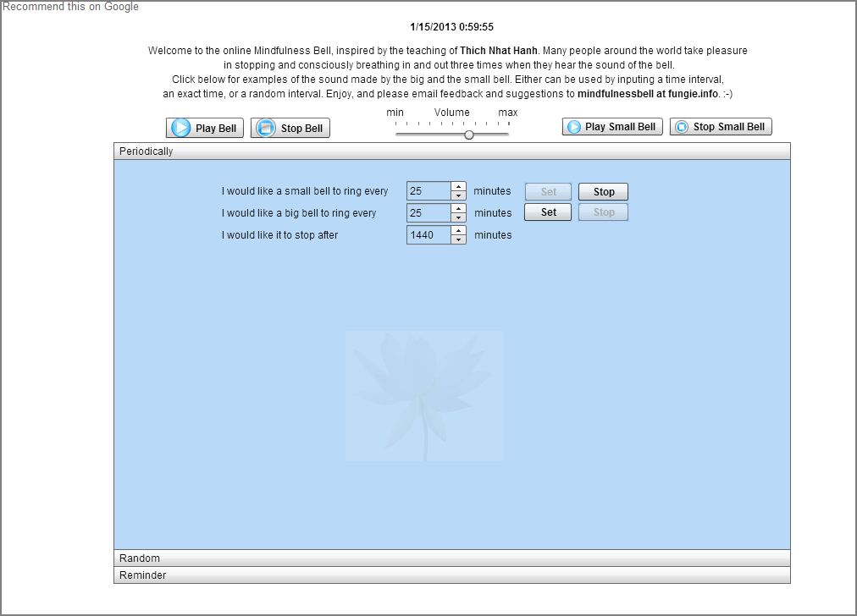Collapse the Periodically accordion section
The height and width of the screenshot is (616, 857).
(451, 151)
